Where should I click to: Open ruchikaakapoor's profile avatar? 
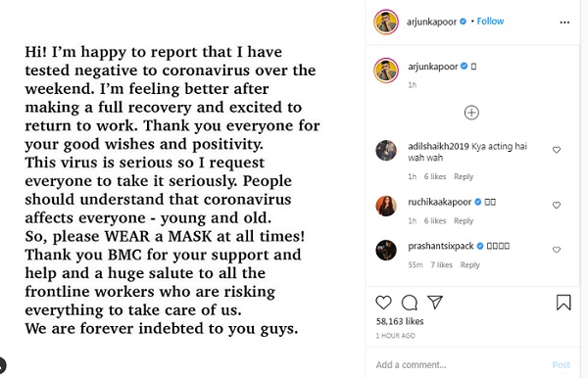point(386,206)
